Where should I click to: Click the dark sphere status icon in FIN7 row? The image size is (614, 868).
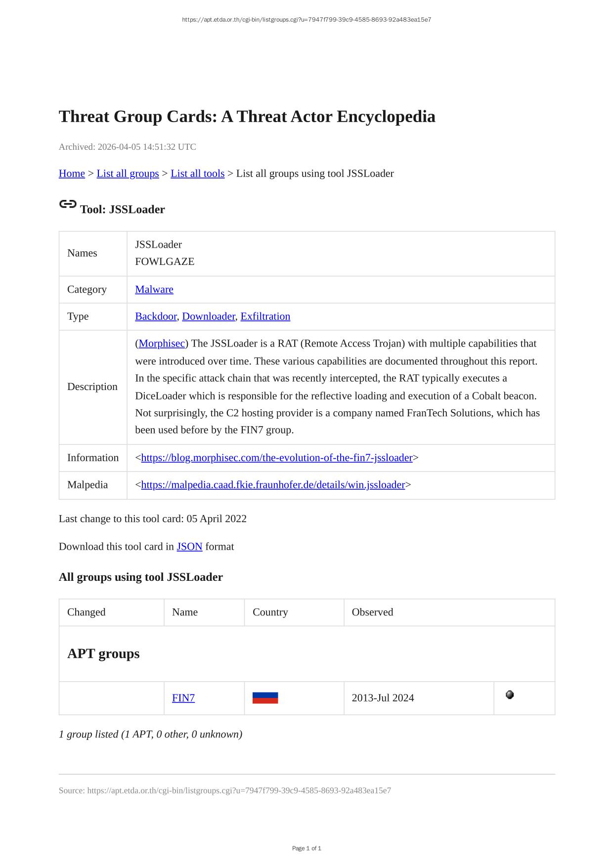510,695
